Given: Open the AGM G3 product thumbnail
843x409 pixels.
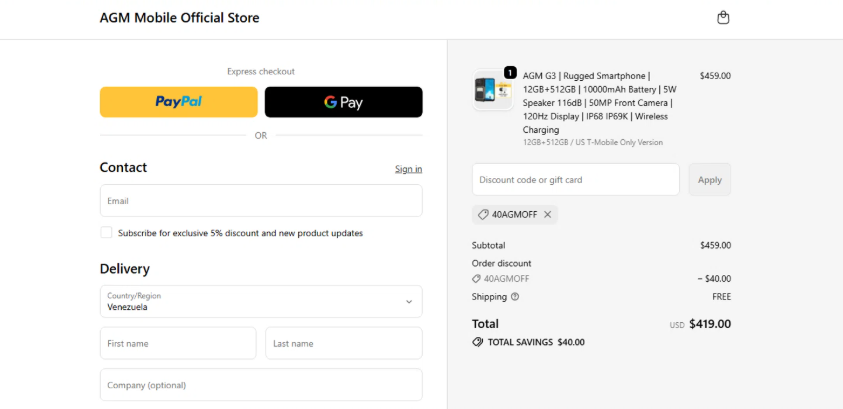Looking at the screenshot, I should click(x=493, y=90).
